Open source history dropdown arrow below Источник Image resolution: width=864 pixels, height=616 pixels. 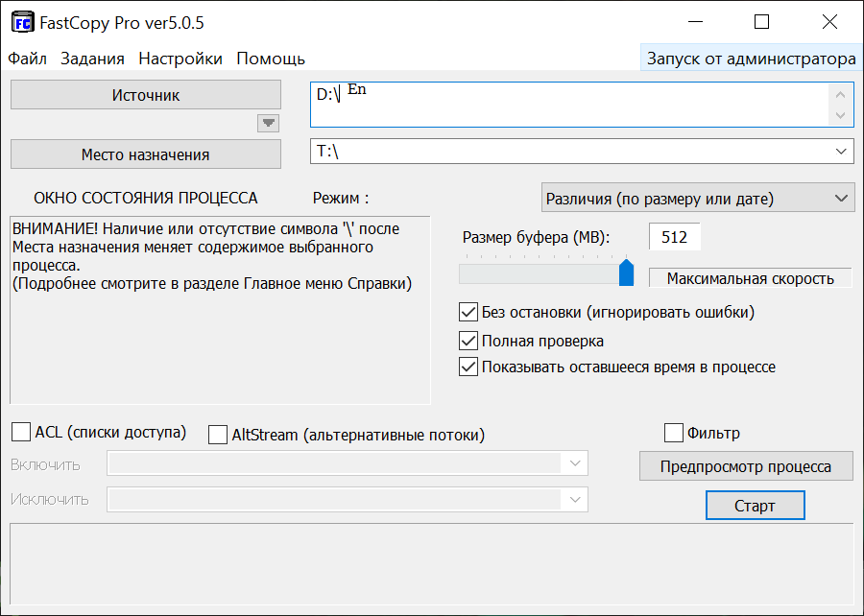coord(269,124)
